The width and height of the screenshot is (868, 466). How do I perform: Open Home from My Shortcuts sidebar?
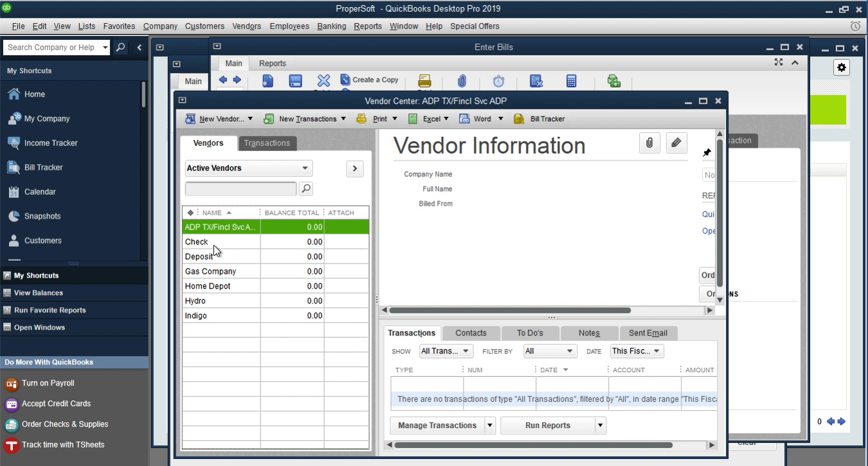coord(26,94)
